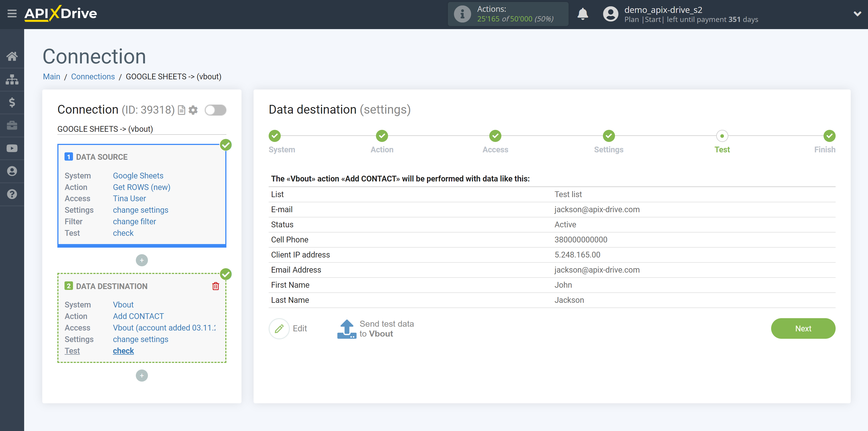Go to the Finish step
868x431 pixels.
[x=830, y=136]
